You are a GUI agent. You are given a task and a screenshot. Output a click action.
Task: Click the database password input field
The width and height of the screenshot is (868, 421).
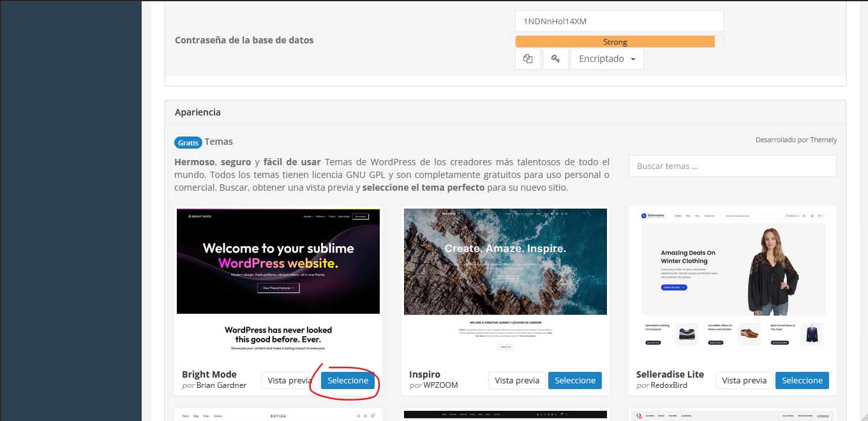619,21
